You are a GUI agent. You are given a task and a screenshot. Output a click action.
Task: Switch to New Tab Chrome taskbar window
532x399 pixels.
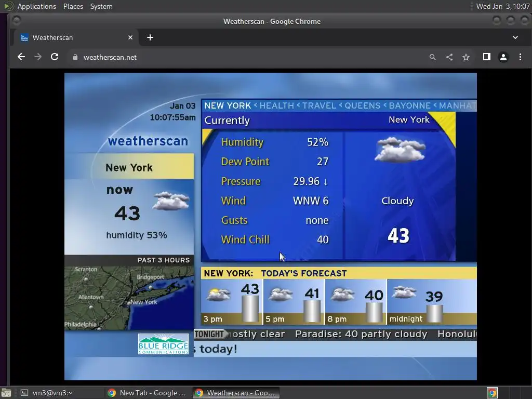pos(147,393)
